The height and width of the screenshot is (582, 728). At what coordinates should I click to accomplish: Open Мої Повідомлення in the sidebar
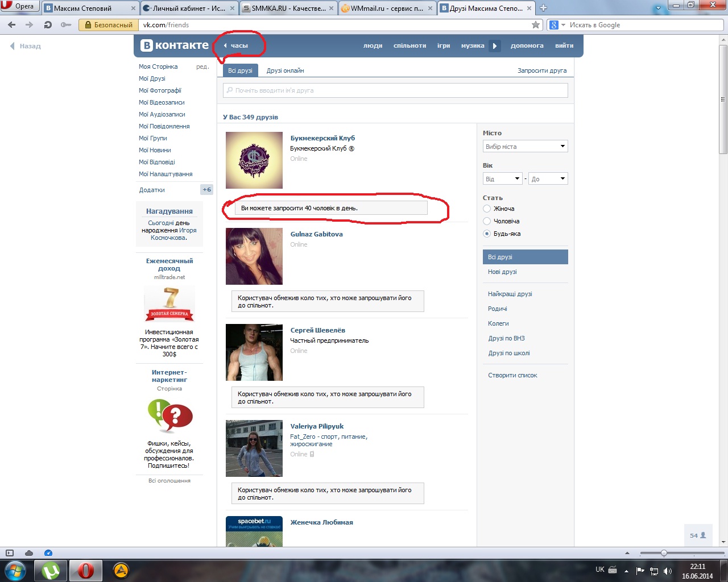point(164,126)
